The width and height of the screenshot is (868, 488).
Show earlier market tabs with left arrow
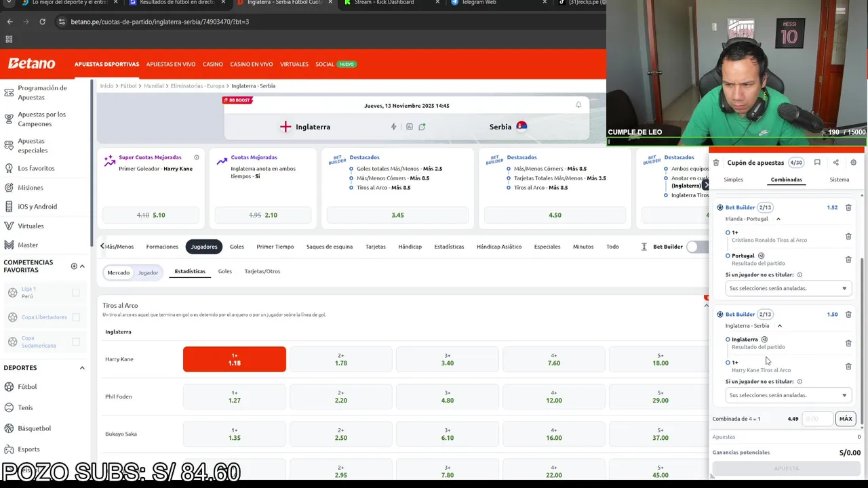[102, 246]
